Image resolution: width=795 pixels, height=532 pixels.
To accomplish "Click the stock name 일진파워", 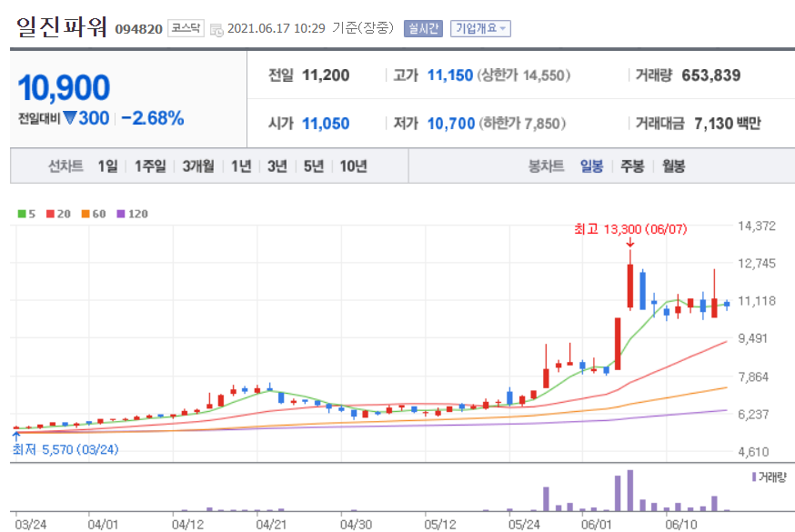I will (x=61, y=27).
